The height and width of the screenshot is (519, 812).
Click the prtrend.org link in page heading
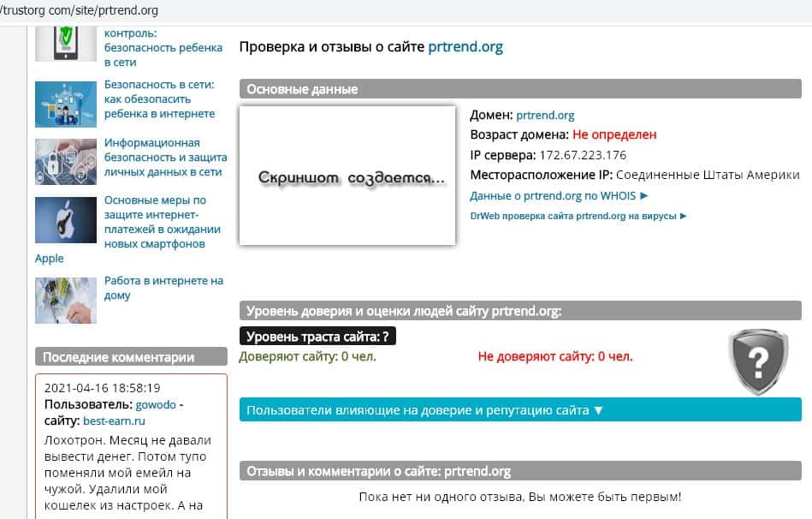[x=465, y=47]
